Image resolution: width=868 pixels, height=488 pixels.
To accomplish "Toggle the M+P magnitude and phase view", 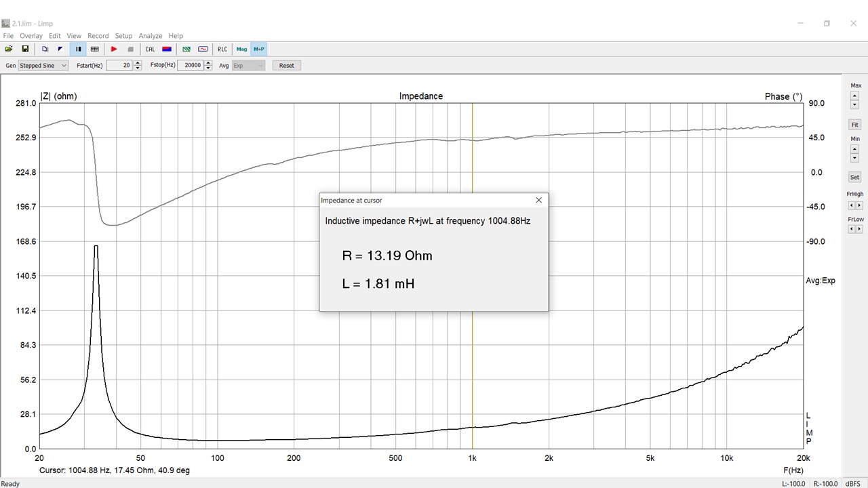I will (x=258, y=49).
